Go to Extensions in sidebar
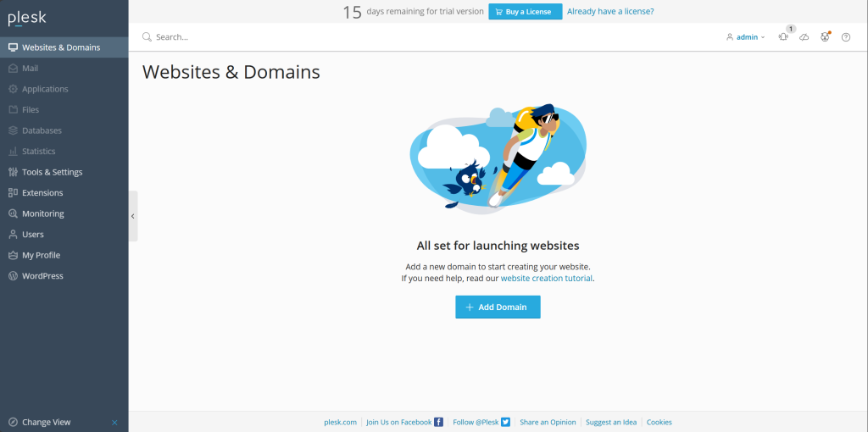 [42, 193]
